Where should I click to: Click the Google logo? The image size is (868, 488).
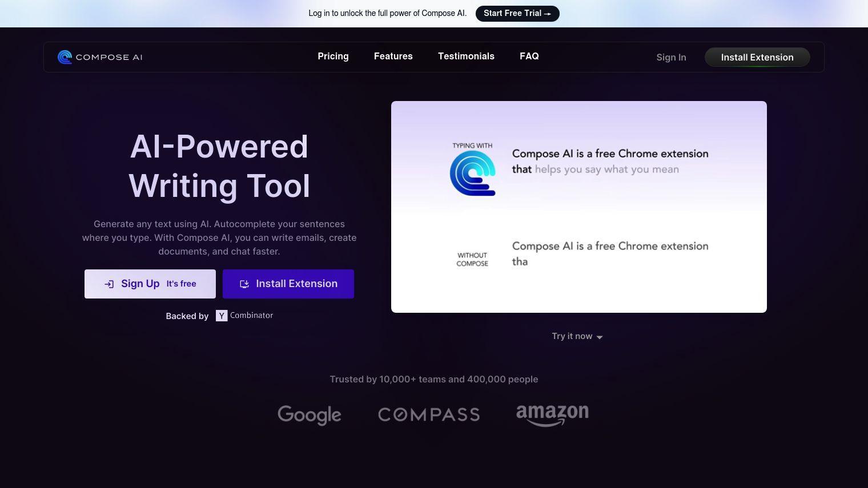pos(310,415)
